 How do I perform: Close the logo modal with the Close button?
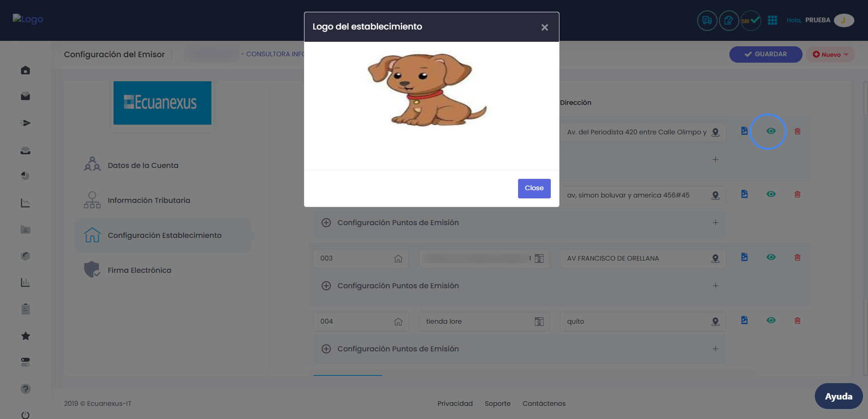click(x=534, y=188)
